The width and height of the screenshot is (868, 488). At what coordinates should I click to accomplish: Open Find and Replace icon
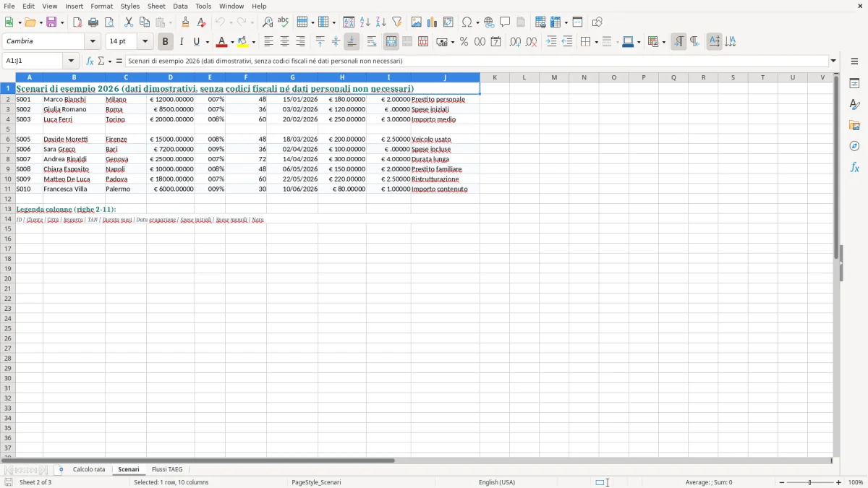coord(268,22)
